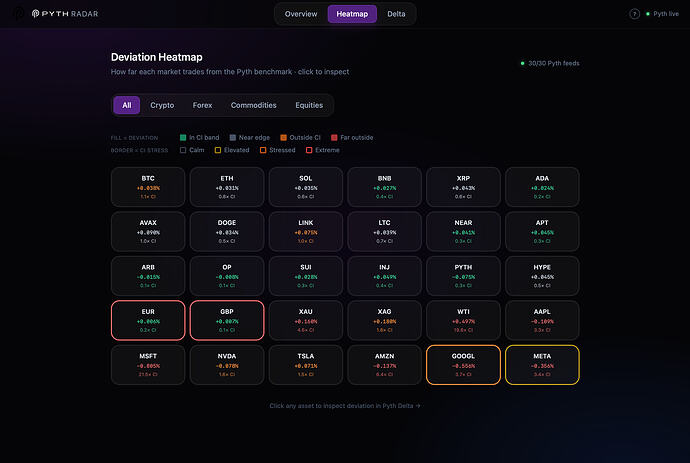Click the Stressed border legend box
The image size is (690, 463).
pos(263,150)
